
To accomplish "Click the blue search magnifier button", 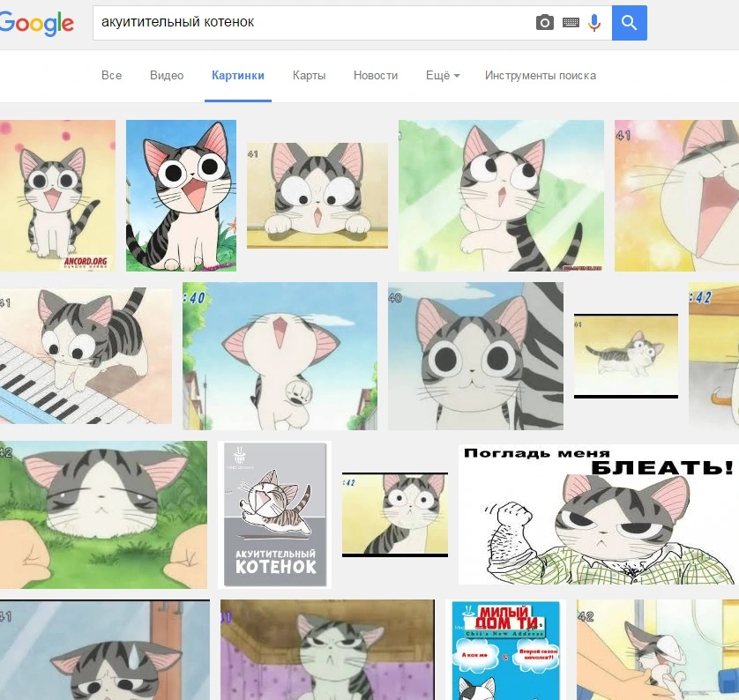I will point(629,23).
